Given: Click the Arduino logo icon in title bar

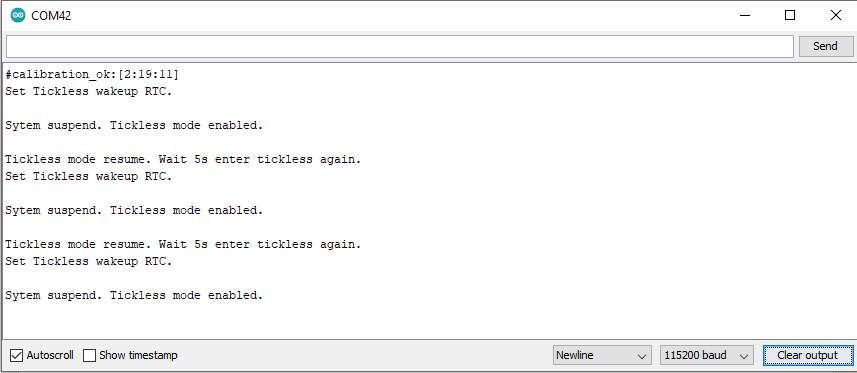Looking at the screenshot, I should tap(18, 15).
